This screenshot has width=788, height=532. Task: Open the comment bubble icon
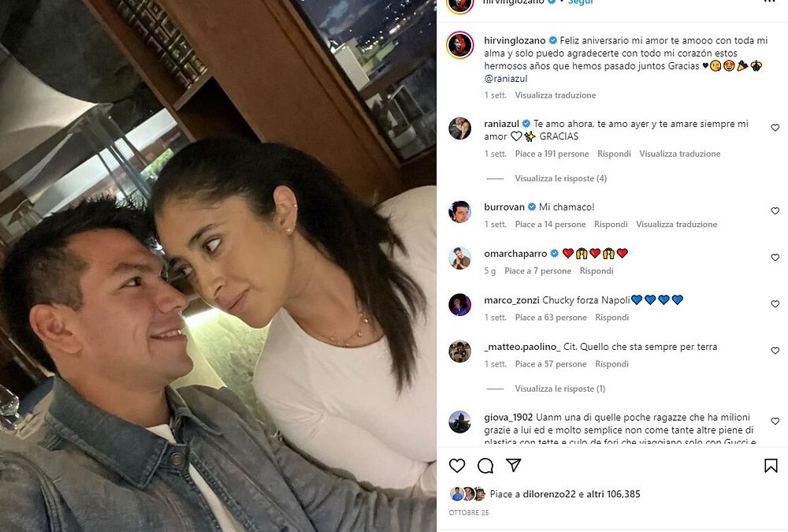(x=485, y=466)
